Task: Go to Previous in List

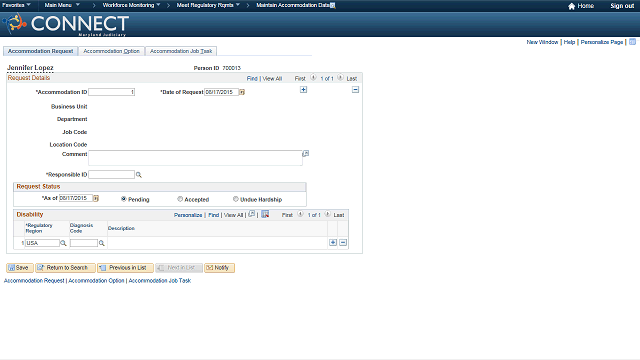Action: pyautogui.click(x=125, y=268)
